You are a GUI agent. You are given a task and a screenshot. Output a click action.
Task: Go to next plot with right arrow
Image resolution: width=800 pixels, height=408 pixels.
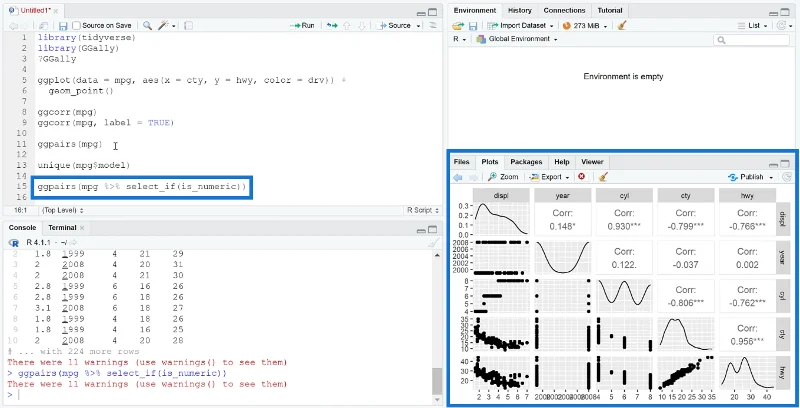point(473,177)
